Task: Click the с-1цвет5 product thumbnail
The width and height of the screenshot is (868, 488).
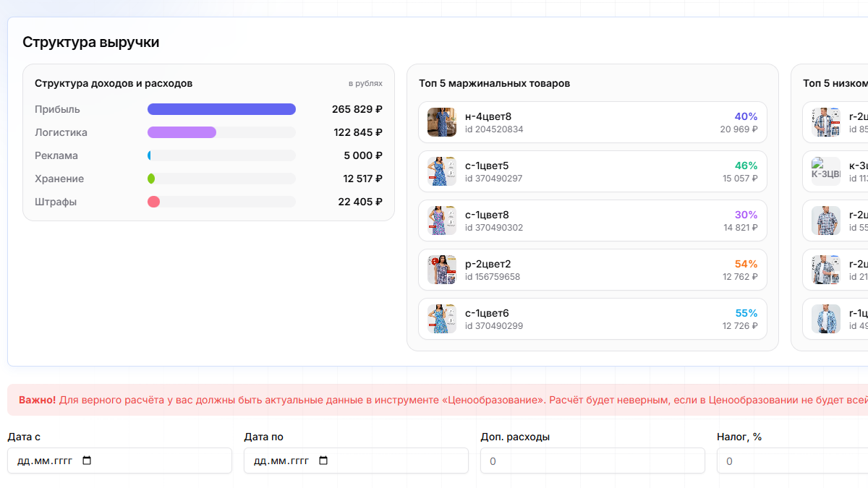Action: 442,171
